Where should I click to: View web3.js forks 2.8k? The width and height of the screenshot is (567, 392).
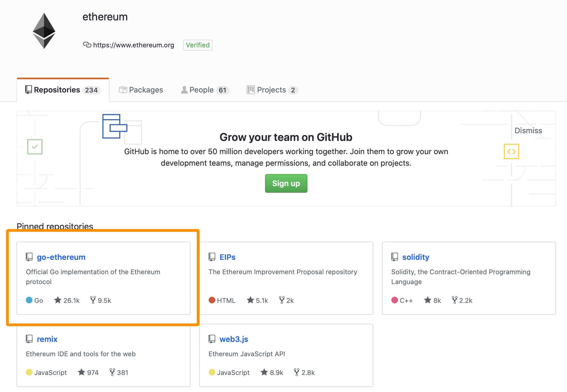304,372
